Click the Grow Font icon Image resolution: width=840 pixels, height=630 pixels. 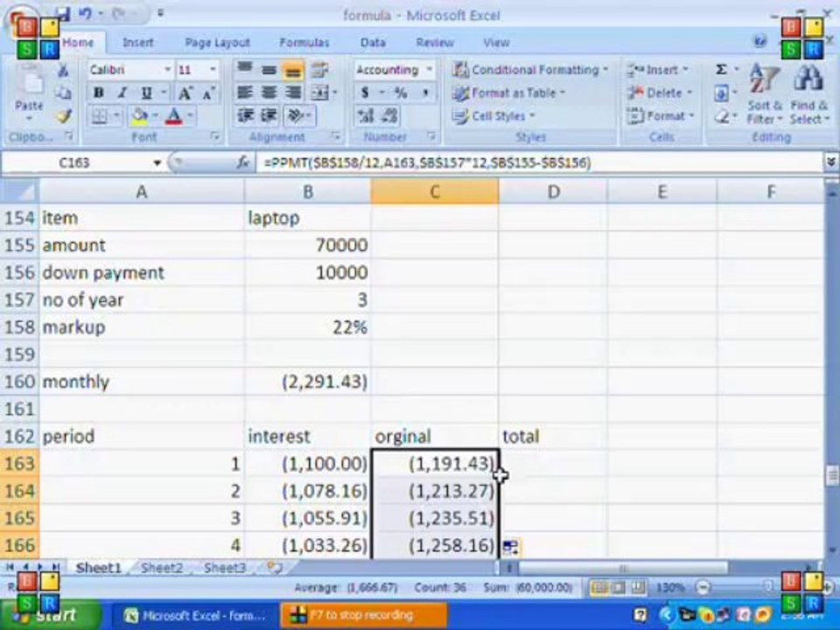(x=185, y=94)
